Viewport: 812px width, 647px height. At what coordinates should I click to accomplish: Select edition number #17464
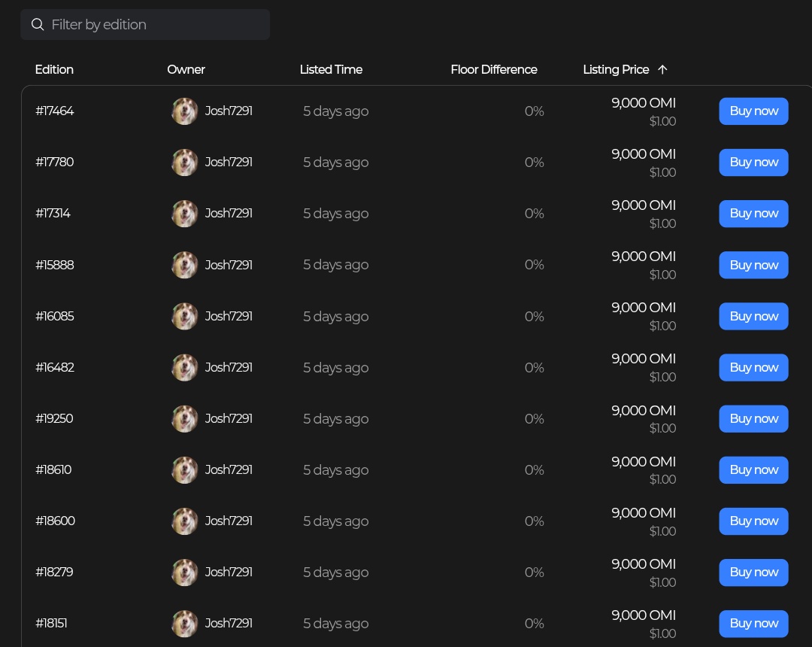coord(54,111)
